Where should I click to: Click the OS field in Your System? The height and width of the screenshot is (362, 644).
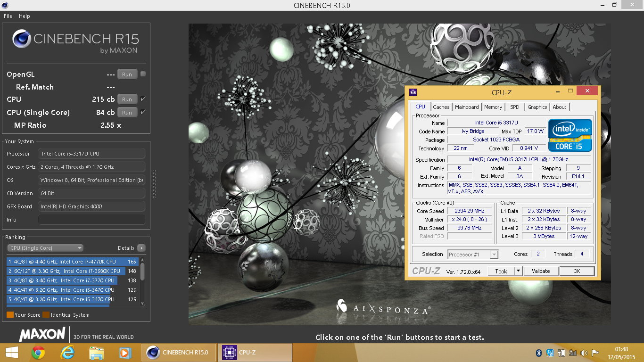click(92, 180)
